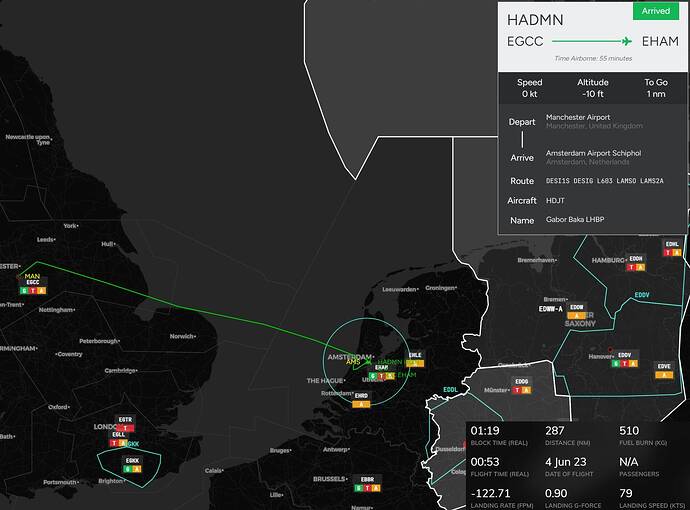The height and width of the screenshot is (510, 690).
Task: Click the -122.71 landing rate value
Action: 490,493
